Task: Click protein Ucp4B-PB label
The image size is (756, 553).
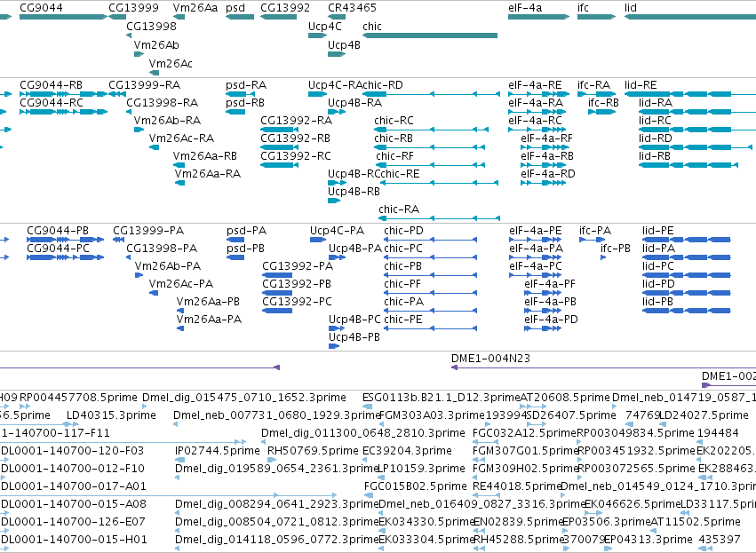Action: point(354,337)
